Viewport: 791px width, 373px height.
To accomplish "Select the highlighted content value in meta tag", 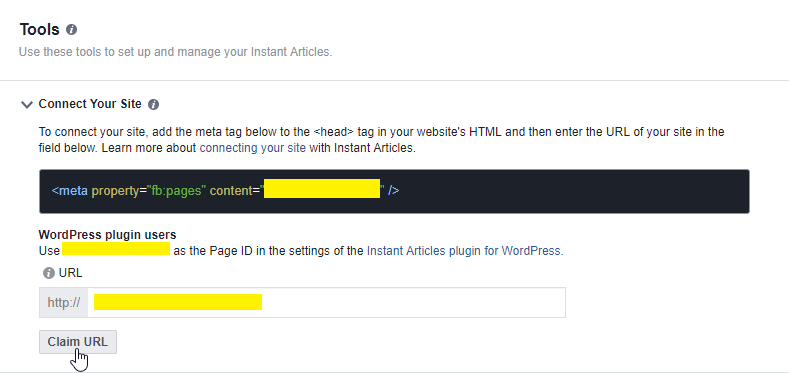I will click(x=322, y=188).
